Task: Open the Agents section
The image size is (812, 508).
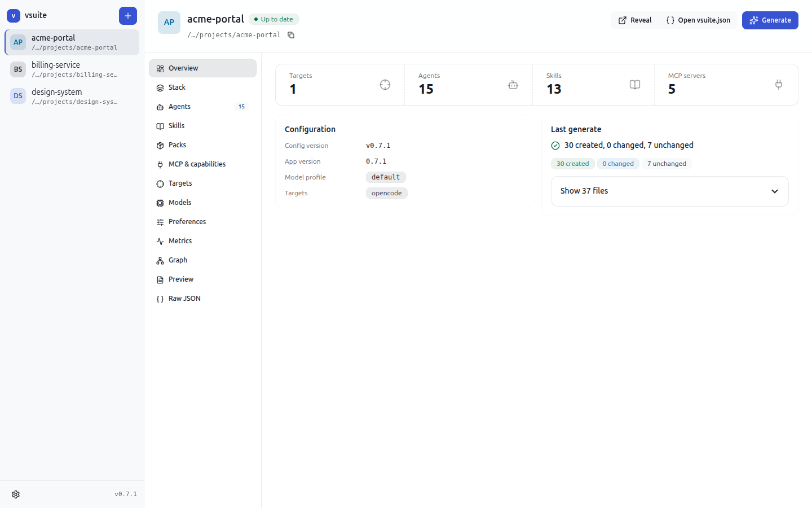Action: 202,107
